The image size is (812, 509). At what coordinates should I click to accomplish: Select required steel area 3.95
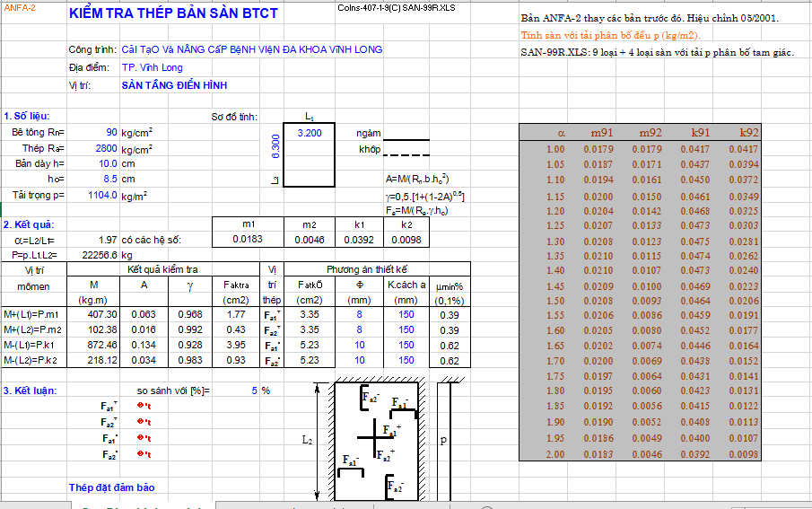(x=236, y=345)
